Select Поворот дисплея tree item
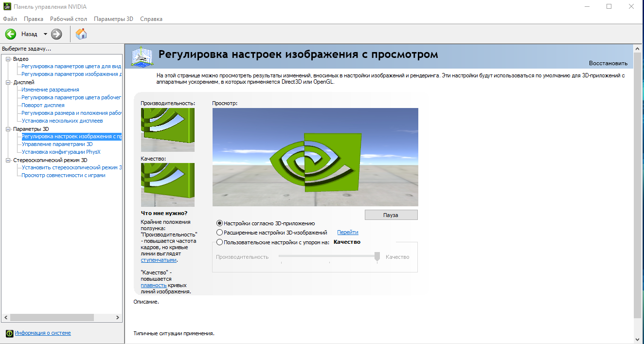The height and width of the screenshot is (344, 644). [x=43, y=105]
